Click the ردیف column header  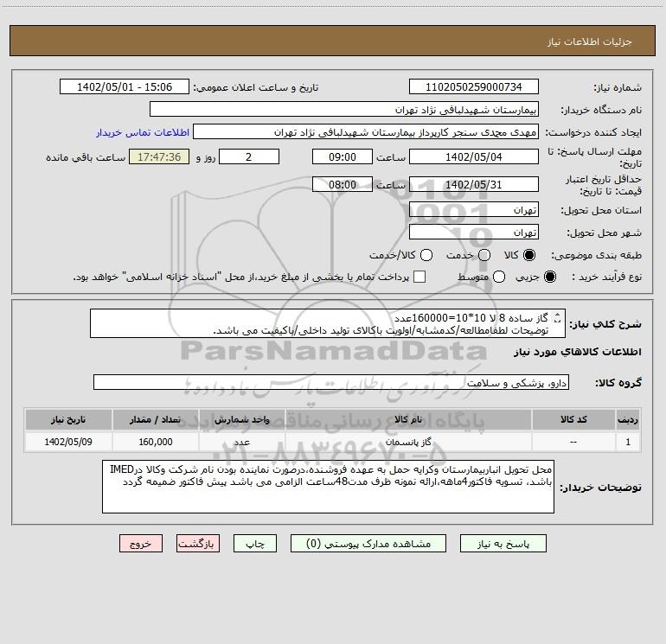tap(628, 419)
